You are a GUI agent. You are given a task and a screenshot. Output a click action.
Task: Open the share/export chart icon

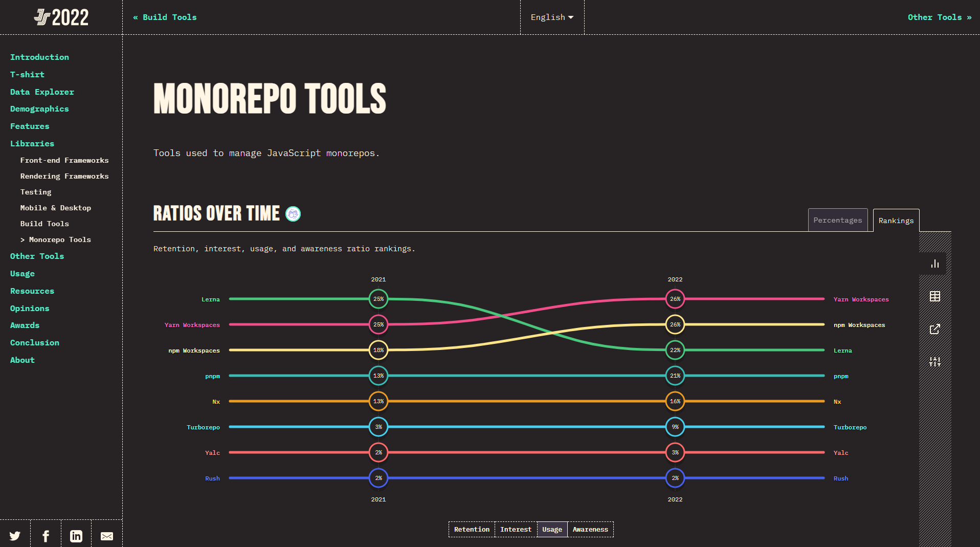(935, 329)
